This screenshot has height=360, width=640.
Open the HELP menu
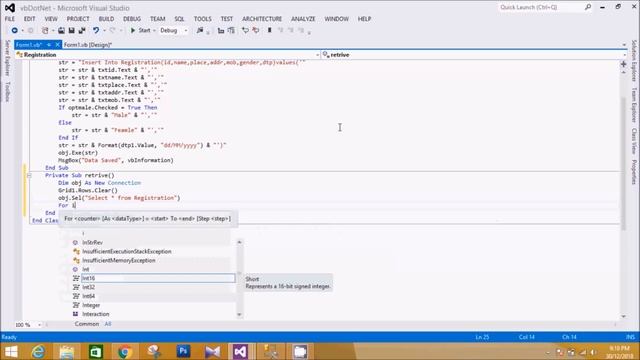[364, 19]
